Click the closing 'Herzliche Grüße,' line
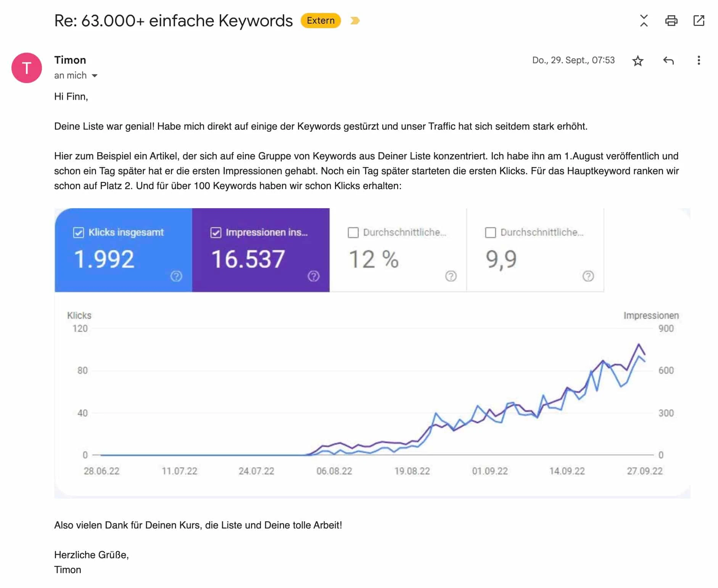Screen dimensions: 718x588 point(92,555)
